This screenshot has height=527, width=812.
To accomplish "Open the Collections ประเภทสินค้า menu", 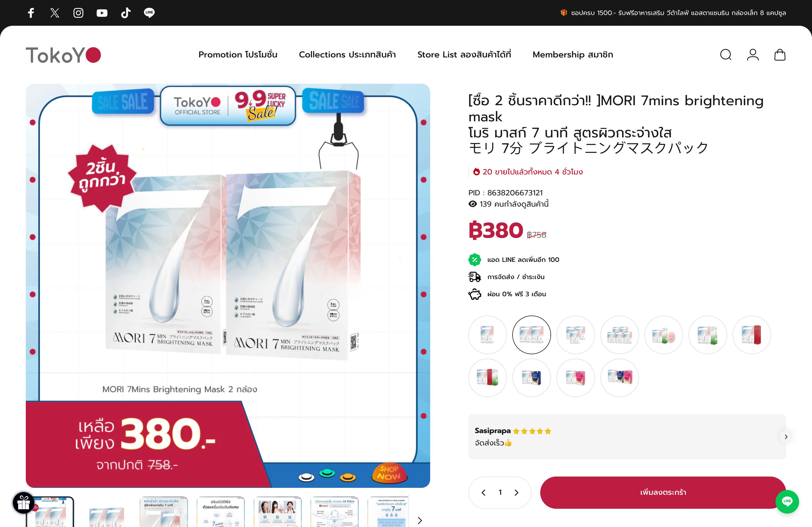I will click(x=347, y=54).
